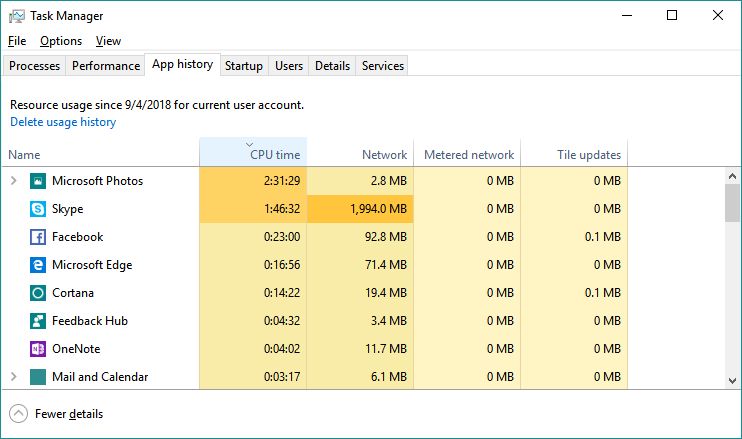Click the Task Manager title bar icon
This screenshot has width=742, height=439.
(16, 16)
